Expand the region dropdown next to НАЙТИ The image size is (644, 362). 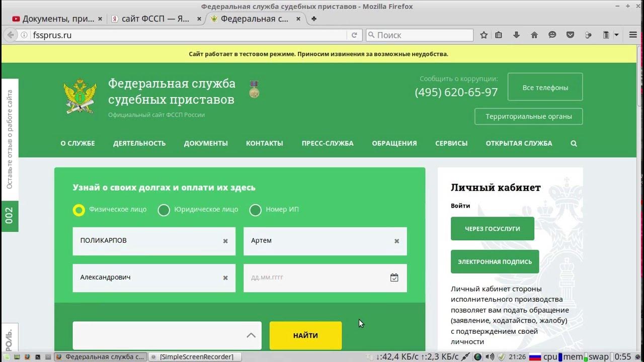251,335
